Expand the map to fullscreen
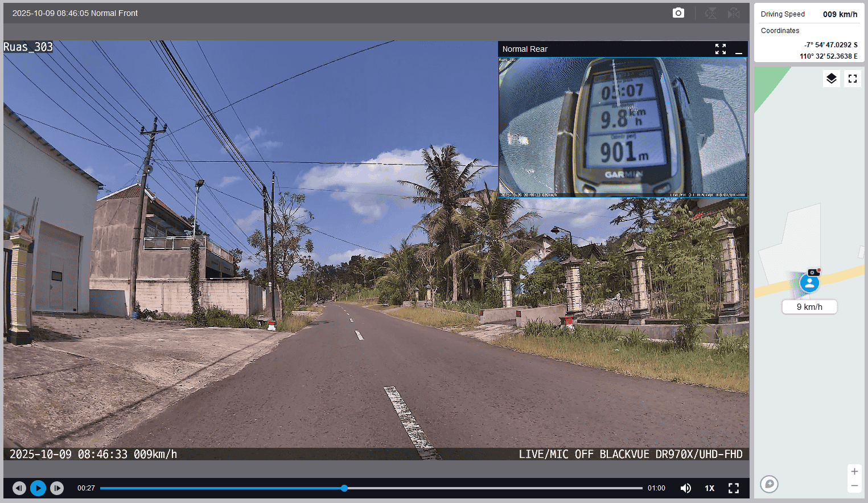Image resolution: width=868 pixels, height=503 pixels. (853, 79)
